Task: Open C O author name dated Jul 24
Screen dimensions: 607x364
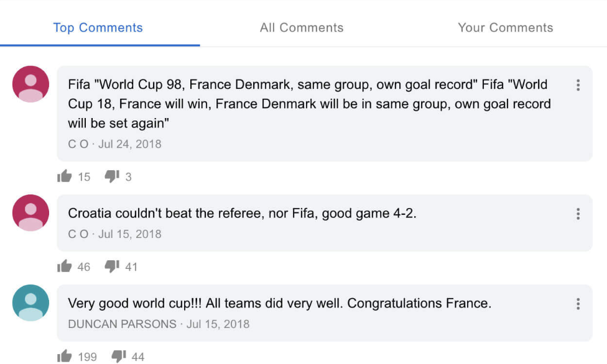Action: coord(78,144)
